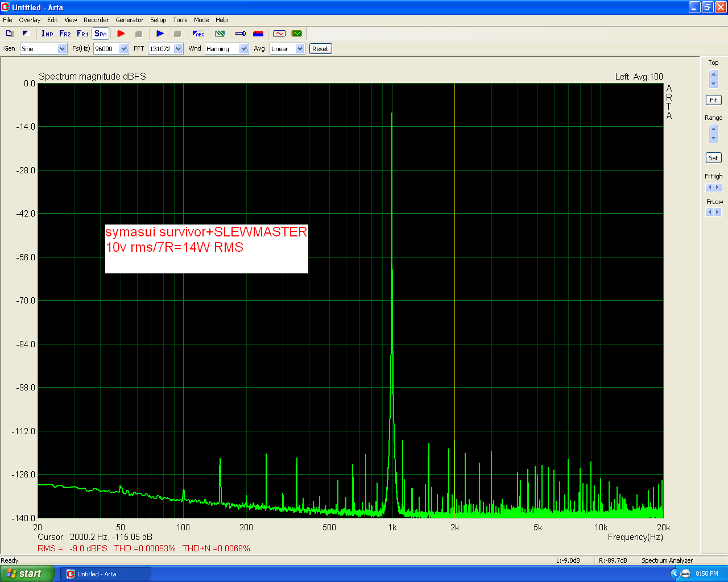Click the Top down arrow

coord(713,84)
